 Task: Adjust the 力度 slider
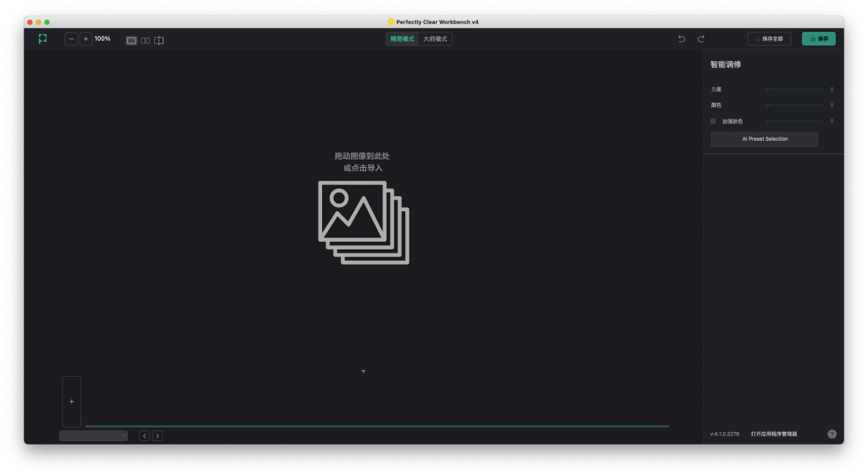794,89
